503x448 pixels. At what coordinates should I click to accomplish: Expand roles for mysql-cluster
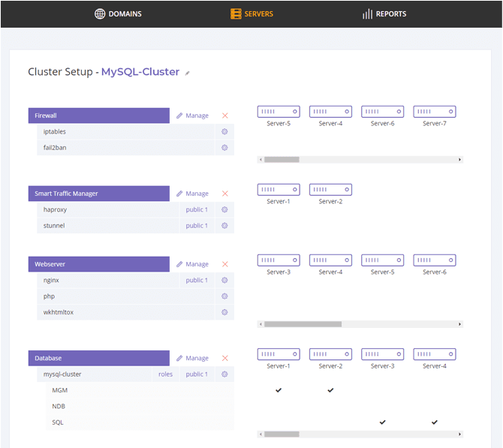click(x=165, y=374)
